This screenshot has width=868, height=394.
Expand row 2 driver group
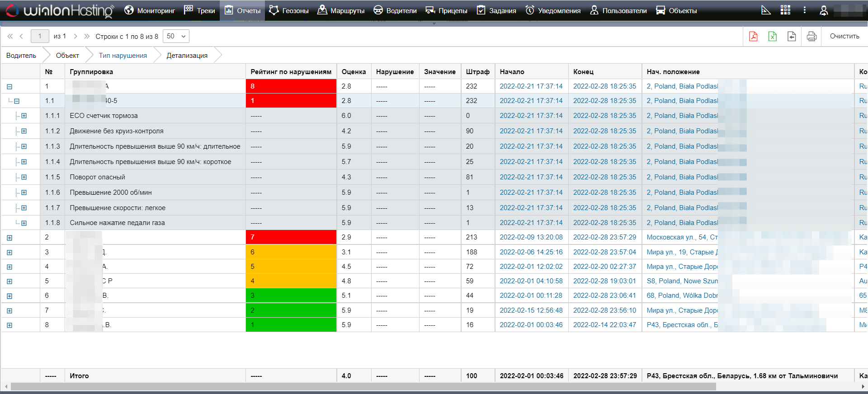pyautogui.click(x=9, y=238)
